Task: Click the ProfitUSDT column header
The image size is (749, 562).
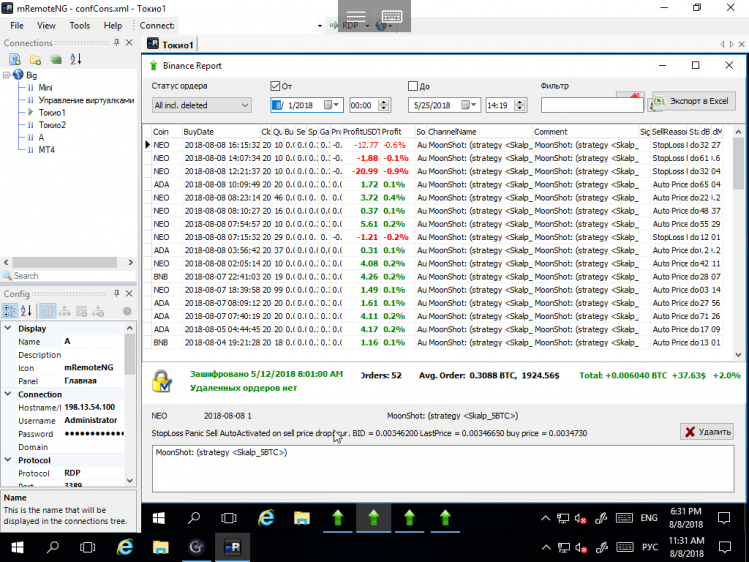Action: point(361,132)
